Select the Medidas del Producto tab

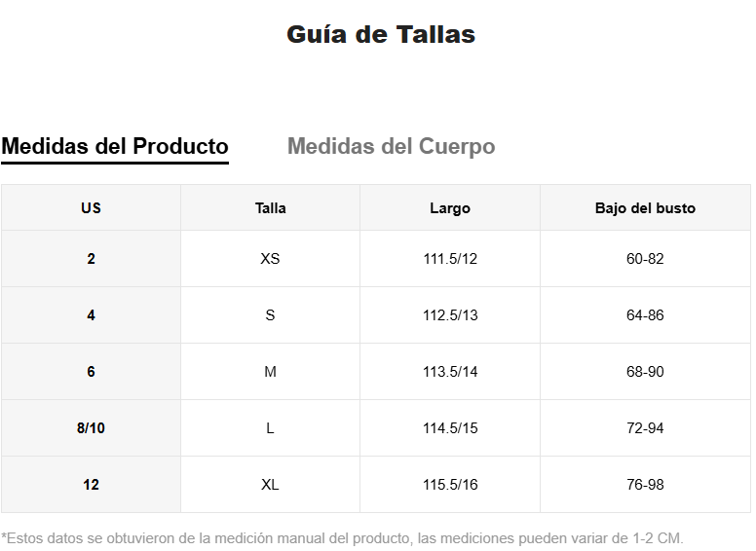(115, 147)
